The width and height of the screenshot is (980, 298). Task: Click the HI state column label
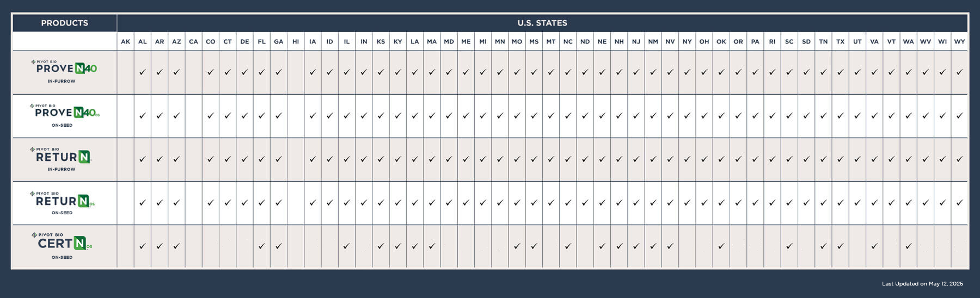296,41
